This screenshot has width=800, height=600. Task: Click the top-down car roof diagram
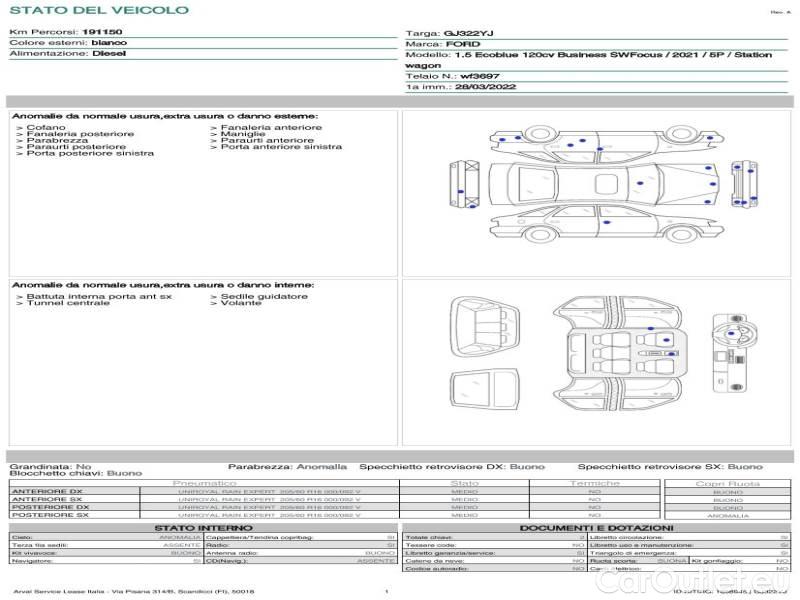pos(604,185)
